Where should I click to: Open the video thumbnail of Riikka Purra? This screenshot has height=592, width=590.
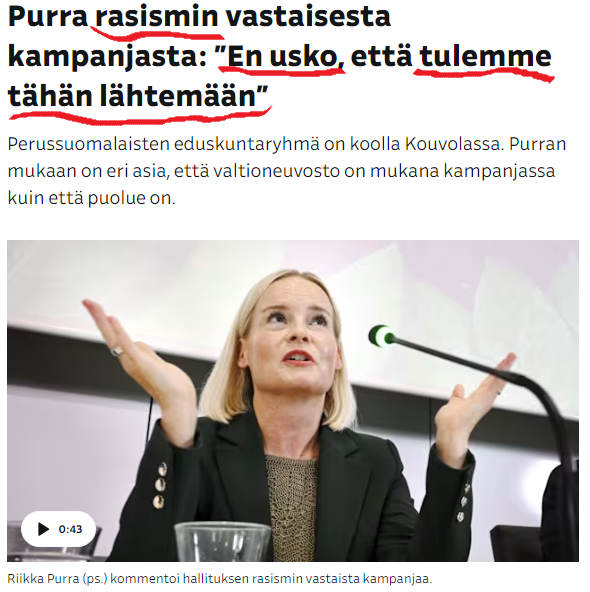293,401
